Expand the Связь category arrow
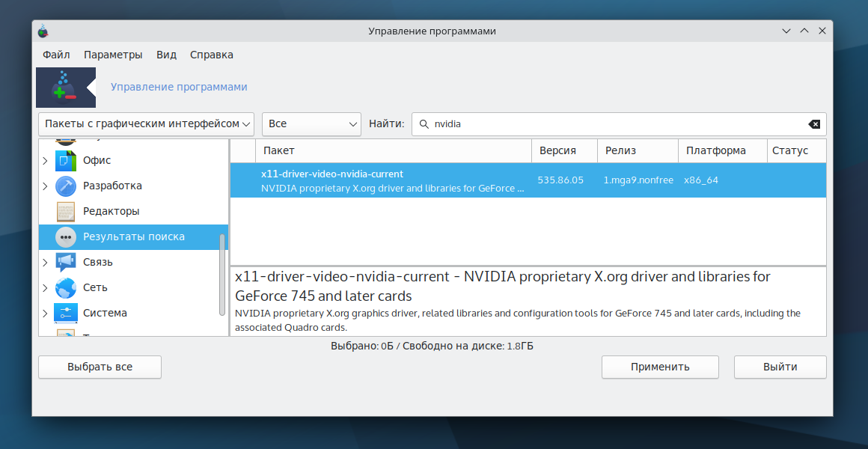The width and height of the screenshot is (868, 449). (x=46, y=262)
